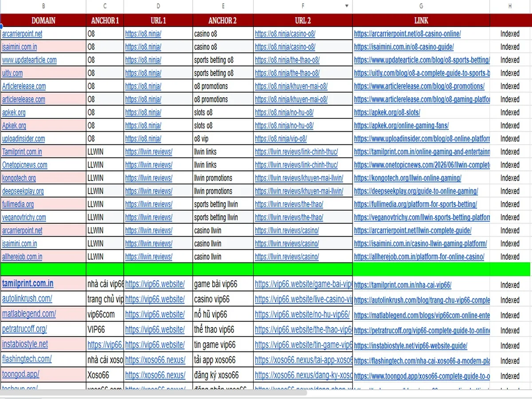The width and height of the screenshot is (532, 399).
Task: Select the 'đăng ký xoso66' cell
Action: [223, 375]
